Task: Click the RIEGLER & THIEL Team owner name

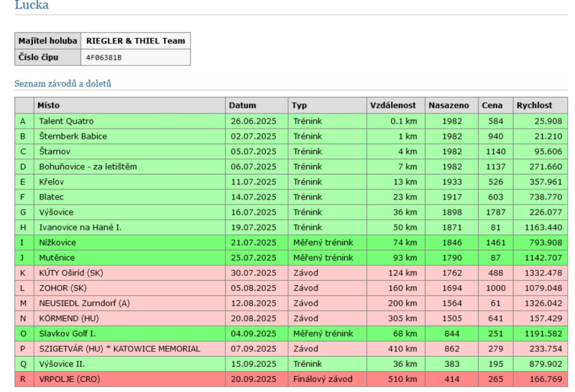Action: click(x=134, y=41)
